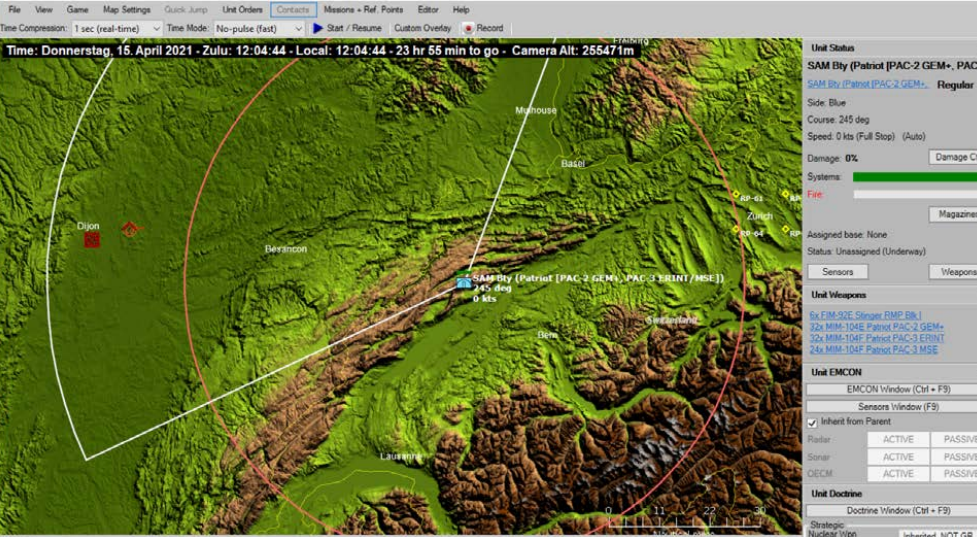
Task: Open 32x MIM-104F Patriot PAC-3 ERINT link
Action: point(877,338)
